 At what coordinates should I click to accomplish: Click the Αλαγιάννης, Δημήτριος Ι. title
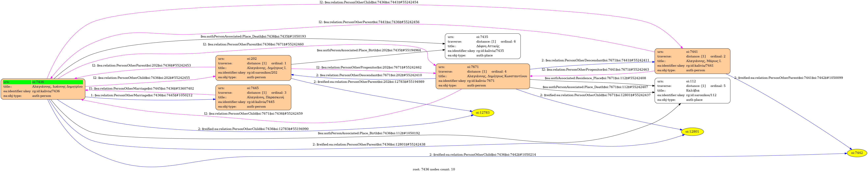[x=266, y=68]
